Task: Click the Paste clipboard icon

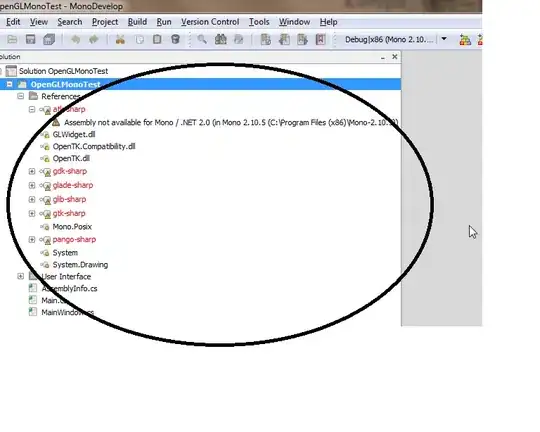Action: [x=157, y=40]
